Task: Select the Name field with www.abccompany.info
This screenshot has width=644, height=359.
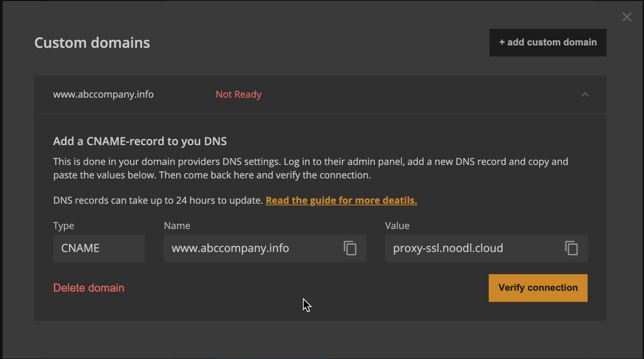Action: [x=230, y=248]
